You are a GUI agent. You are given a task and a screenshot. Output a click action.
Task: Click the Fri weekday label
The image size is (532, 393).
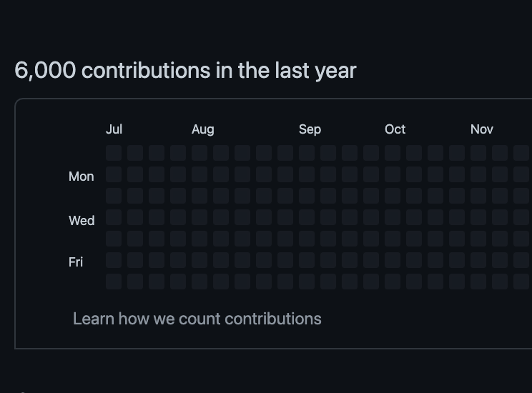[x=76, y=262]
